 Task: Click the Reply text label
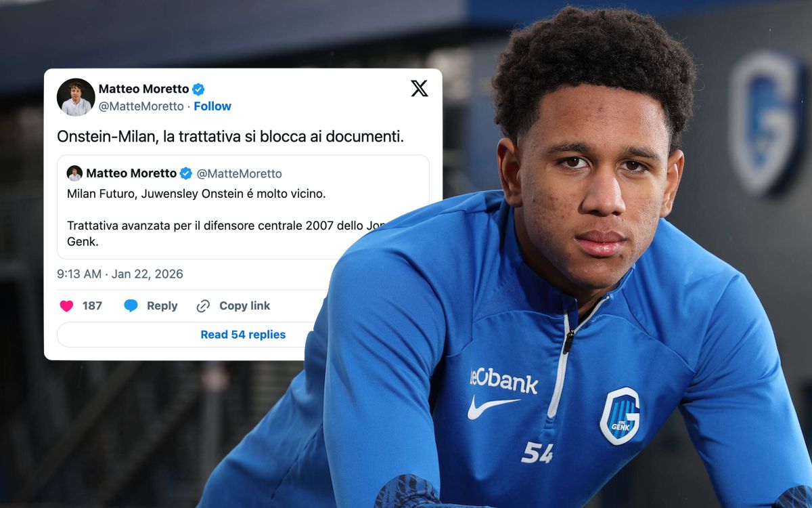click(162, 306)
